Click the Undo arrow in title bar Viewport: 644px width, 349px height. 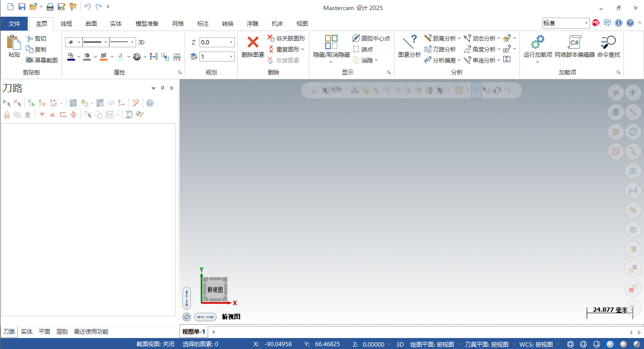click(x=87, y=7)
